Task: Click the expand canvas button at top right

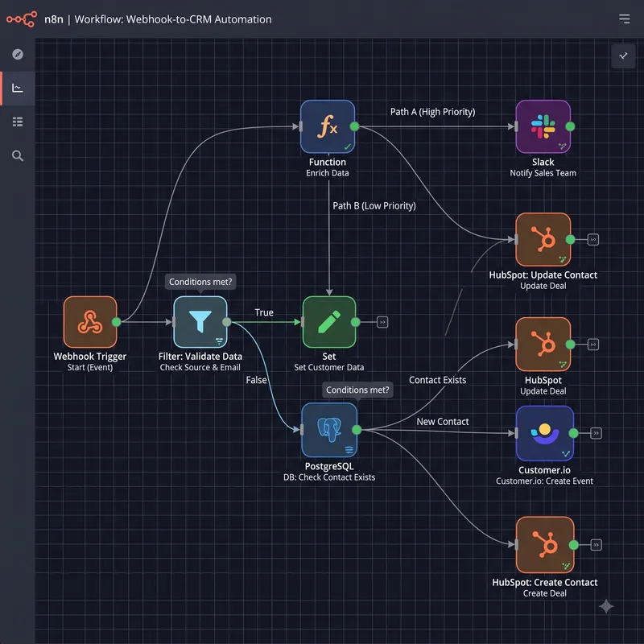Action: point(623,56)
